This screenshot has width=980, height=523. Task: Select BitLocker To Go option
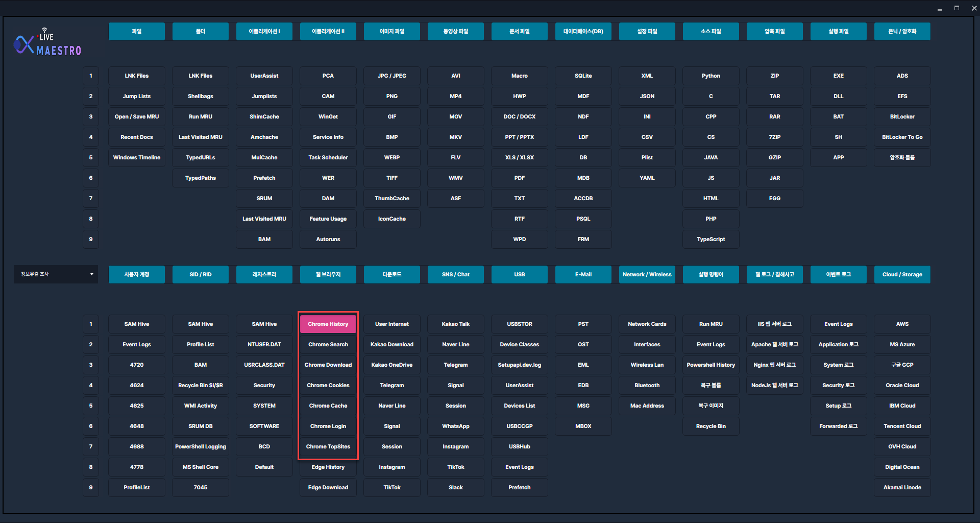(902, 137)
